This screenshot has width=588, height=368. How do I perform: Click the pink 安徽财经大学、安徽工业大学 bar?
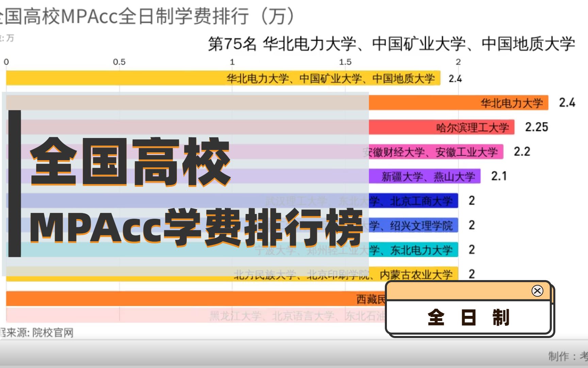[255, 152]
